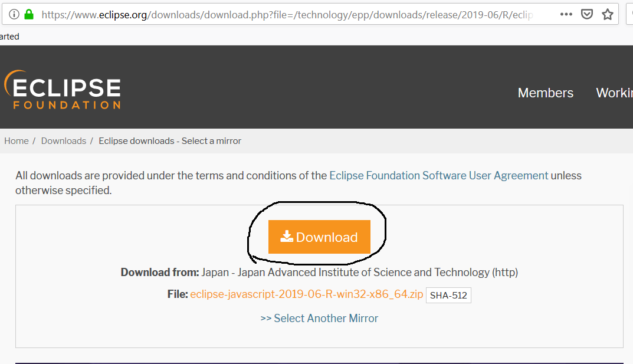Image resolution: width=633 pixels, height=364 pixels.
Task: Go to Home breadcrumb
Action: tap(17, 141)
